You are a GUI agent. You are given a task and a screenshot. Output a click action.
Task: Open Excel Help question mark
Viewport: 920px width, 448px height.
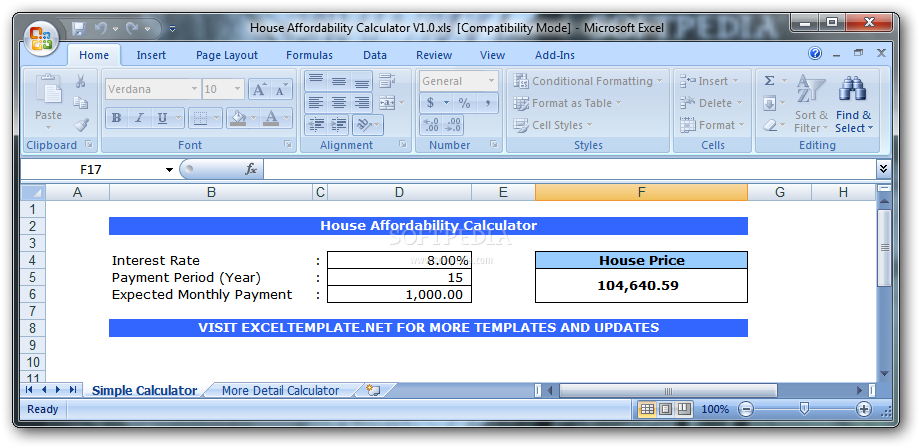pyautogui.click(x=815, y=54)
